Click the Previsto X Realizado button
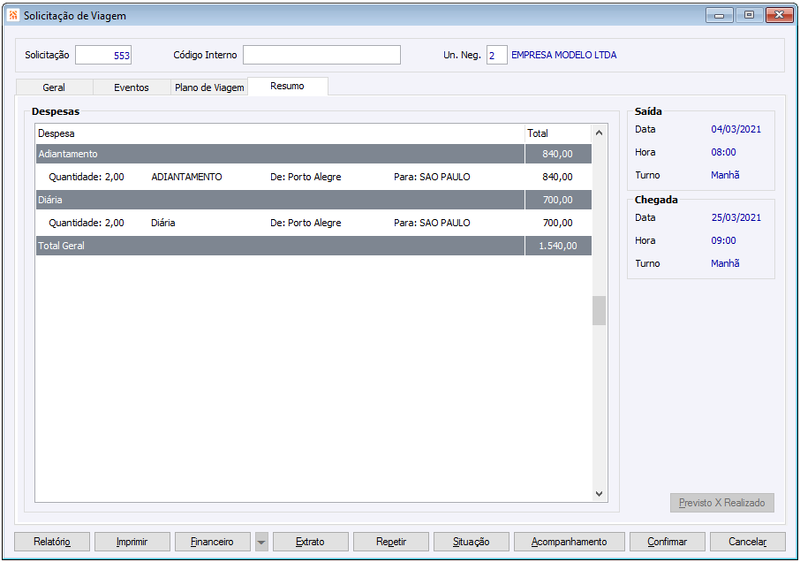Image resolution: width=800 pixels, height=562 pixels. click(x=722, y=503)
